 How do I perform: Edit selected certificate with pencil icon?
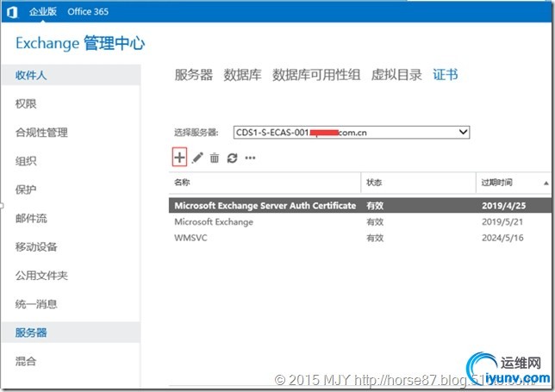point(197,158)
